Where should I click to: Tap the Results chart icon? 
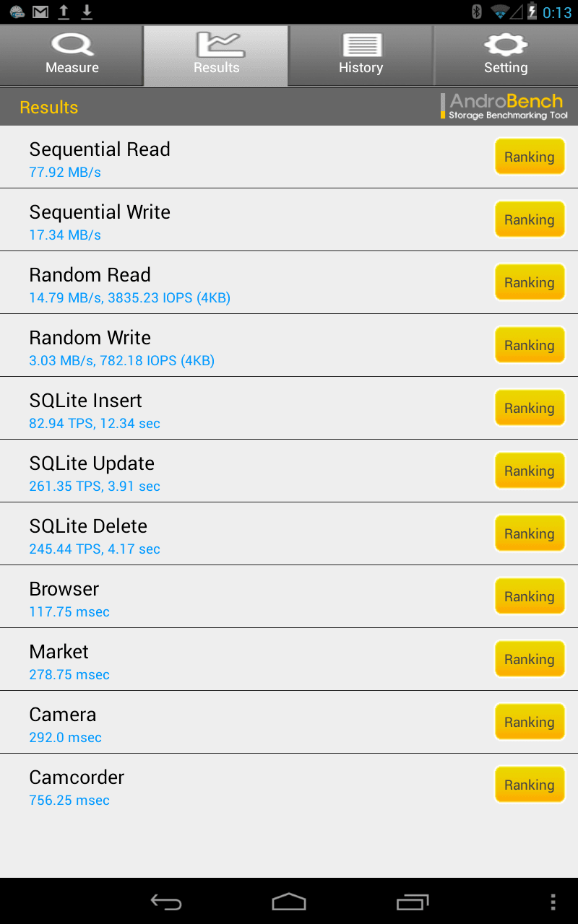(x=216, y=45)
